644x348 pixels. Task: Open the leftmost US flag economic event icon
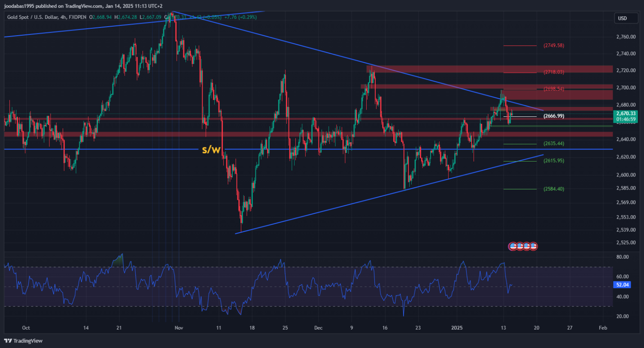point(512,246)
